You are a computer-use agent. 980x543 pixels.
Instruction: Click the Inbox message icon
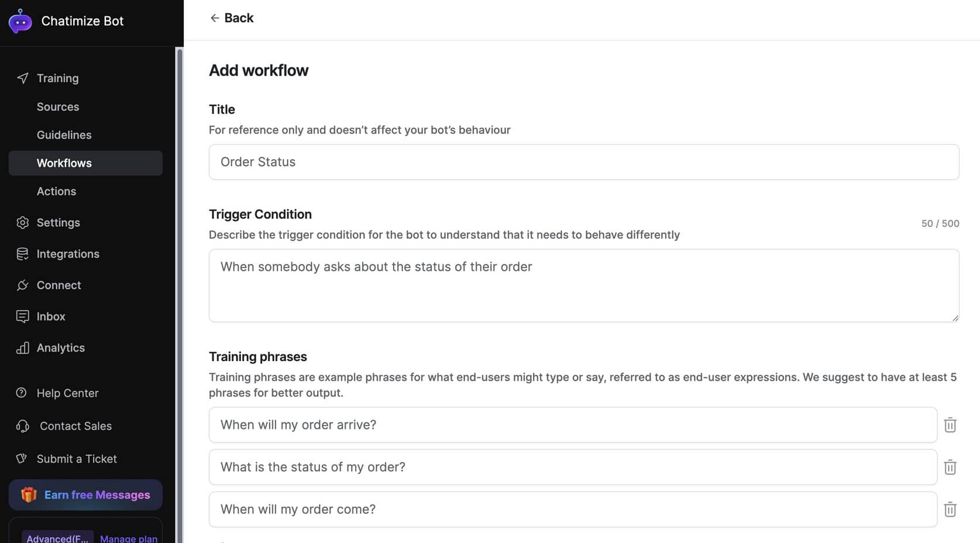coord(23,317)
